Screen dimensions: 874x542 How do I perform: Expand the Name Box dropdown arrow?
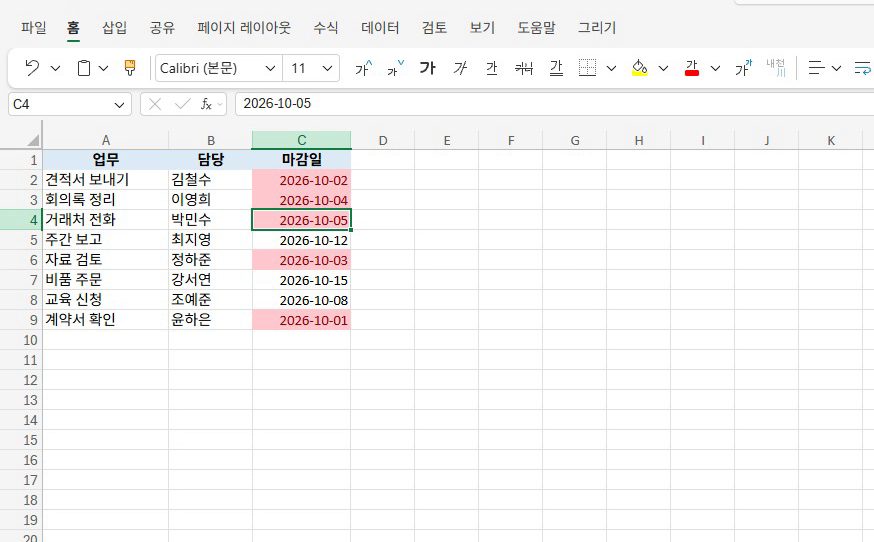click(x=119, y=105)
